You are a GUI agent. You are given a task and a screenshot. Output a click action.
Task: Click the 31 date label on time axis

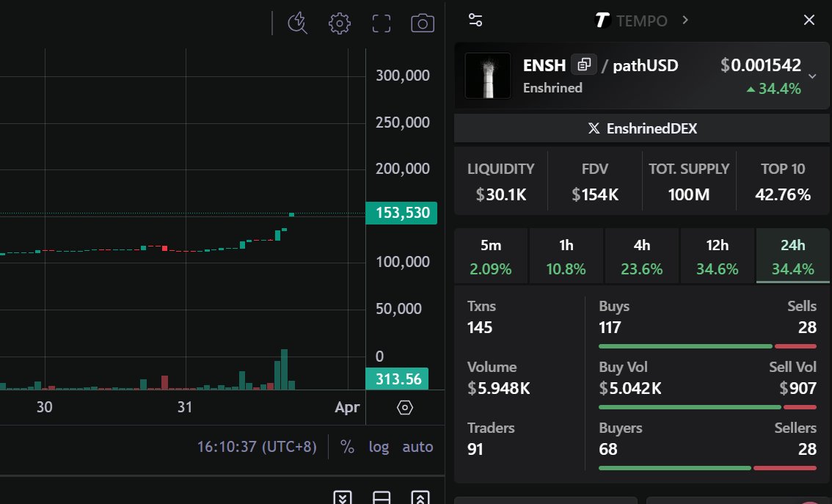185,407
